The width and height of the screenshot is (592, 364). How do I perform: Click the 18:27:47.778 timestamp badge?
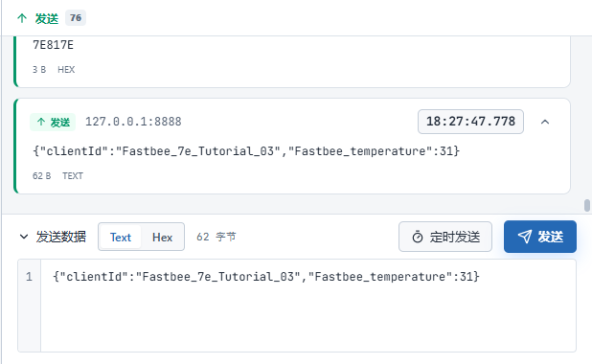coord(470,122)
